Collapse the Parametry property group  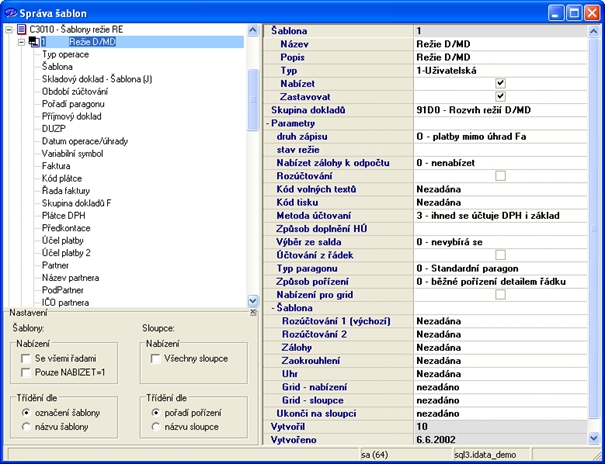point(269,122)
